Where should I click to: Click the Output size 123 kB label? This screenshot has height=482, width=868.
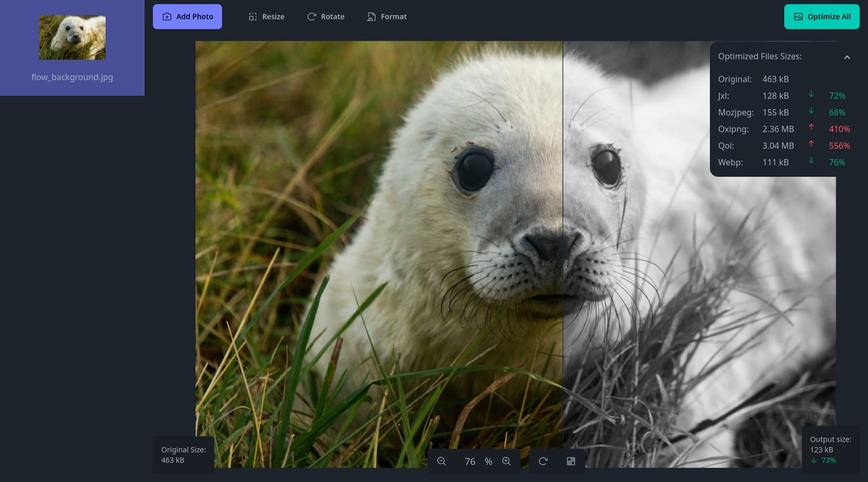(831, 450)
